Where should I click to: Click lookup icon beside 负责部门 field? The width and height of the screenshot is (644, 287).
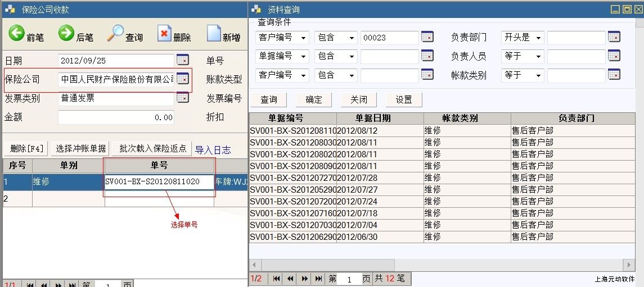614,37
